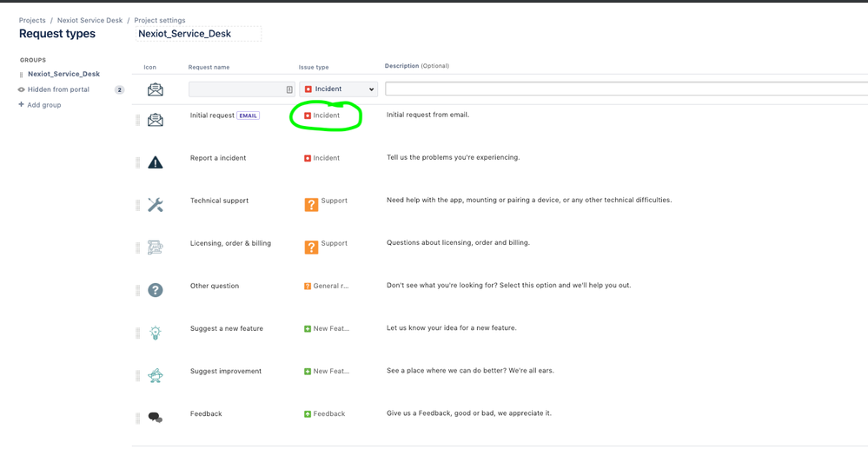
Task: Click the Suggest a new feature name
Action: pos(227,328)
